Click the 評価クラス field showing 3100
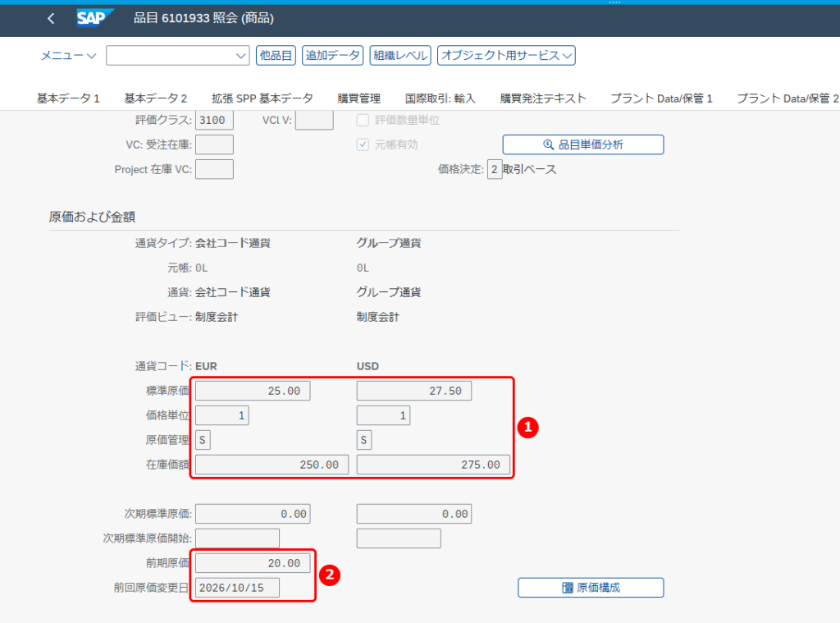This screenshot has height=623, width=840. pos(214,120)
